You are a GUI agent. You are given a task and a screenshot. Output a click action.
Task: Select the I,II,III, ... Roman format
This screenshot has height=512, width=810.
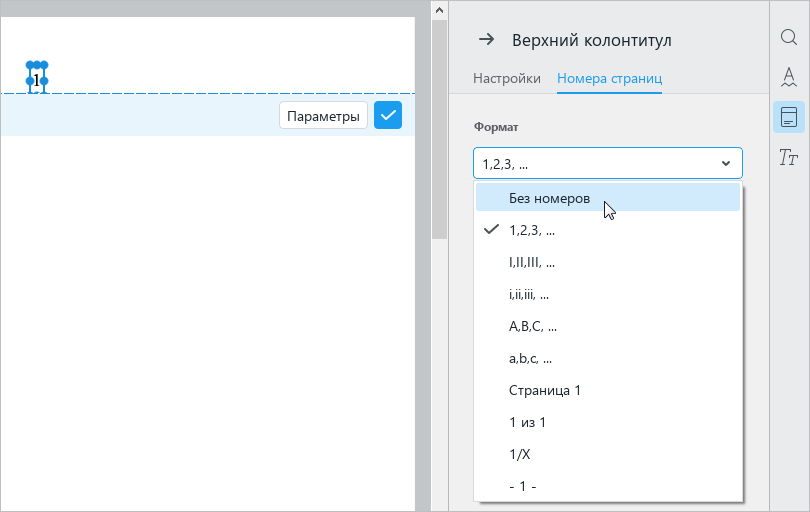point(532,262)
